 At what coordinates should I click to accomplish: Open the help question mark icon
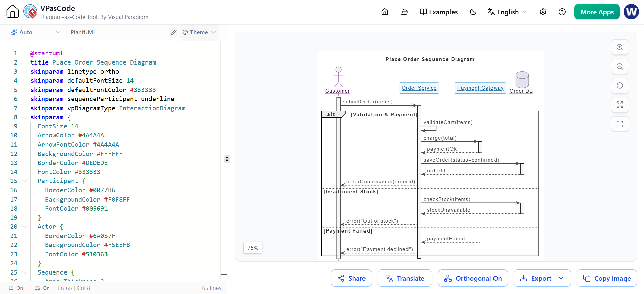tap(562, 12)
